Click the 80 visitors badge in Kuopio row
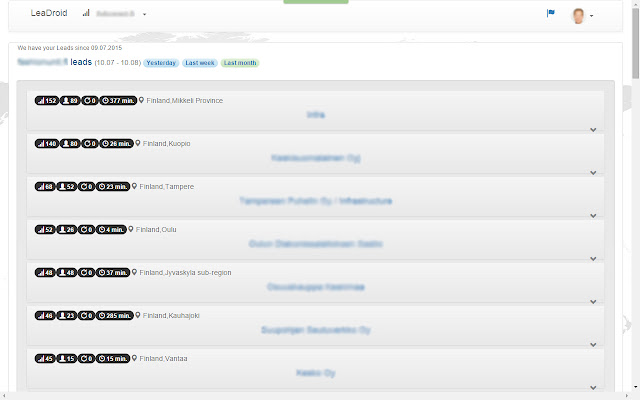The image size is (640, 400). pyautogui.click(x=70, y=143)
